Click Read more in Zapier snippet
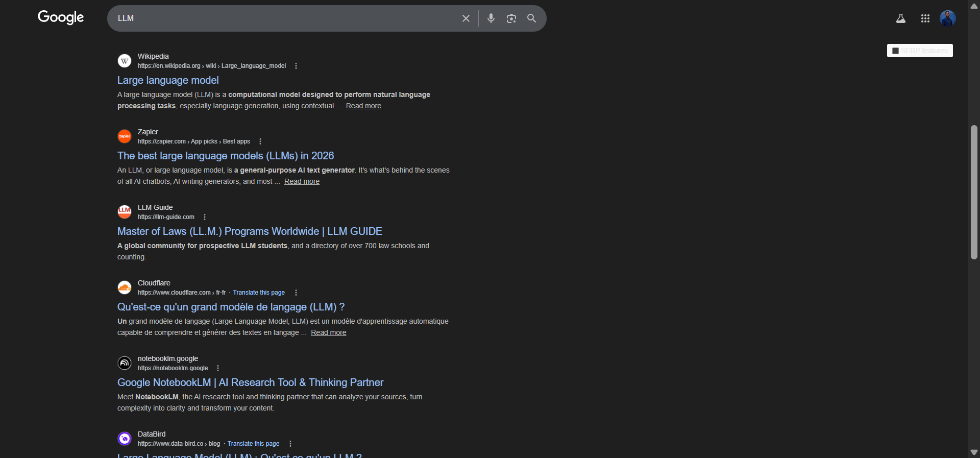The image size is (980, 458). point(302,181)
